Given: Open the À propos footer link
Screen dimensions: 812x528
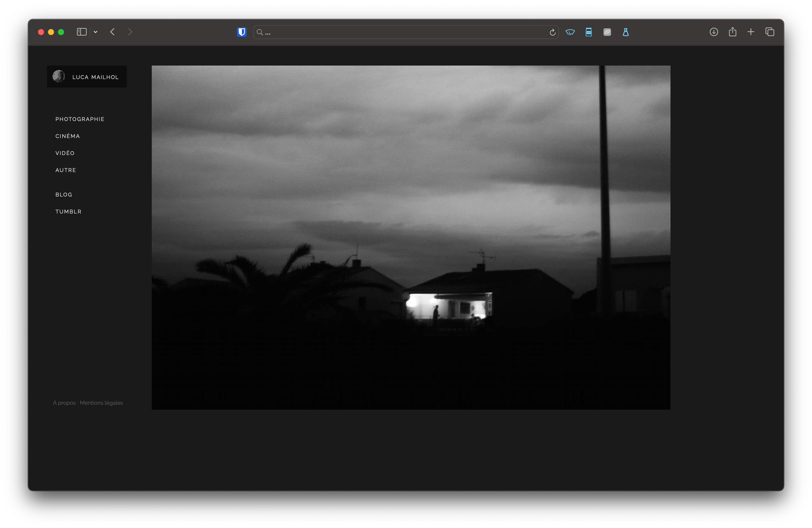Looking at the screenshot, I should click(64, 403).
